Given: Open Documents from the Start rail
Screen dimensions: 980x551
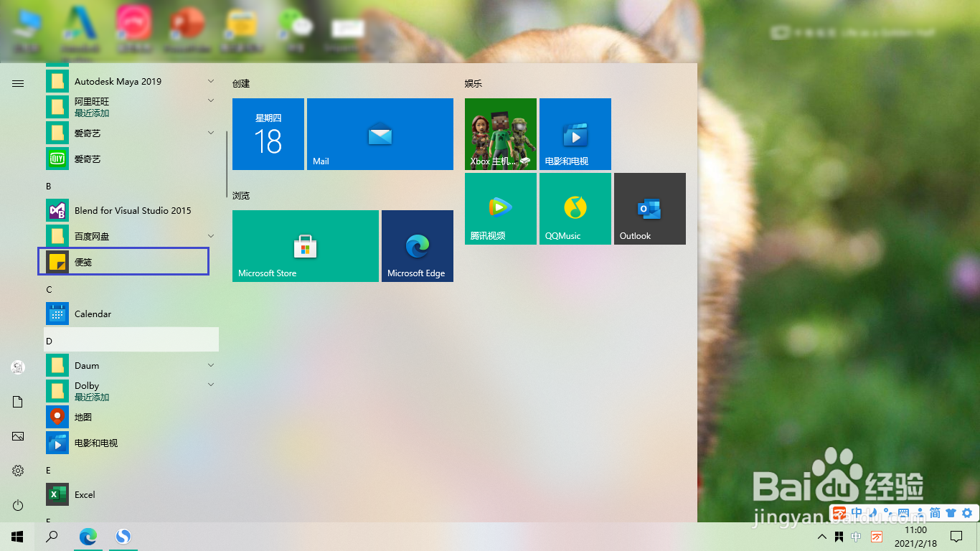Looking at the screenshot, I should [x=18, y=402].
